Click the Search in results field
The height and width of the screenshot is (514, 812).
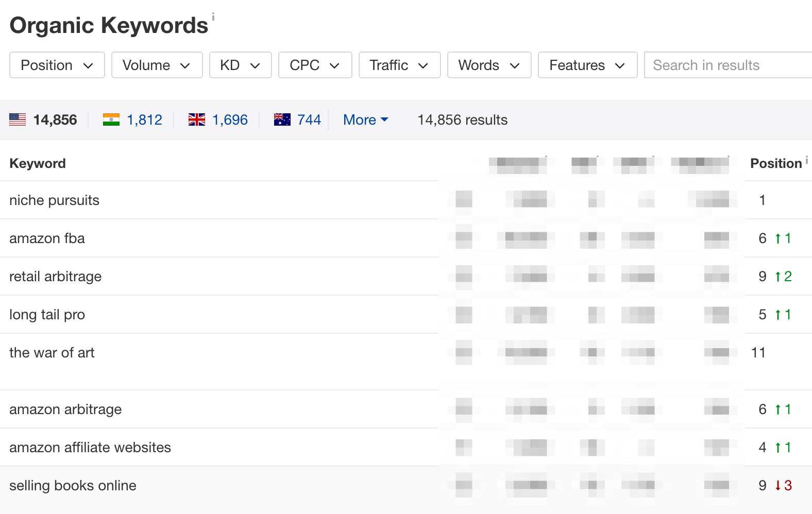click(x=728, y=65)
